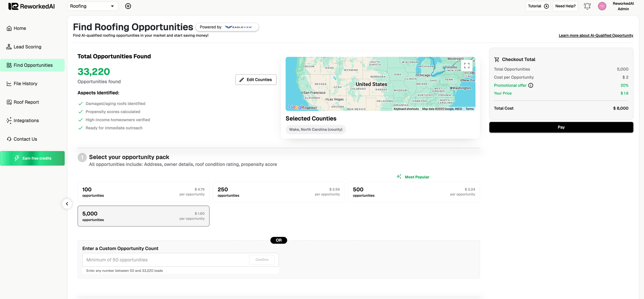Open the Roofing industry dropdown
Image resolution: width=644 pixels, height=299 pixels.
tap(93, 6)
